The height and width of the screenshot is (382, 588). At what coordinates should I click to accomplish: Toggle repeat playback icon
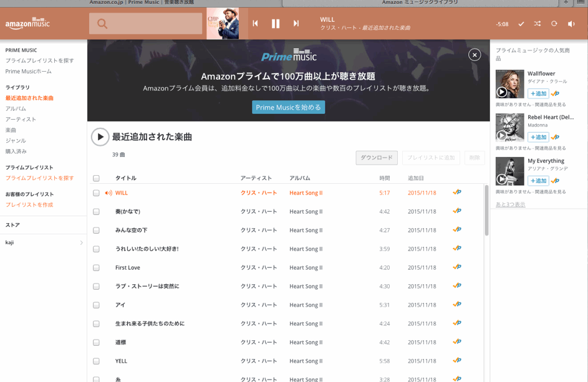click(x=554, y=24)
